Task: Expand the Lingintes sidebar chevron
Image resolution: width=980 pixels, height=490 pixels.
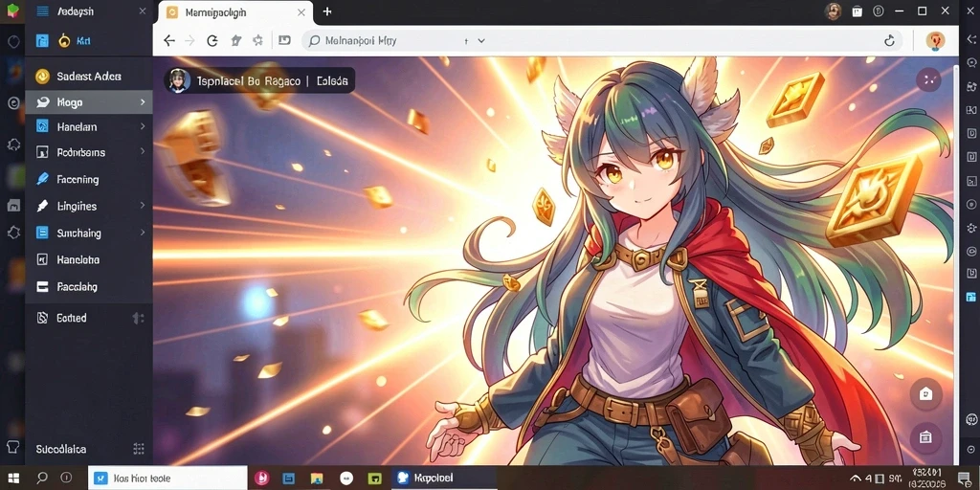Action: coord(143,205)
